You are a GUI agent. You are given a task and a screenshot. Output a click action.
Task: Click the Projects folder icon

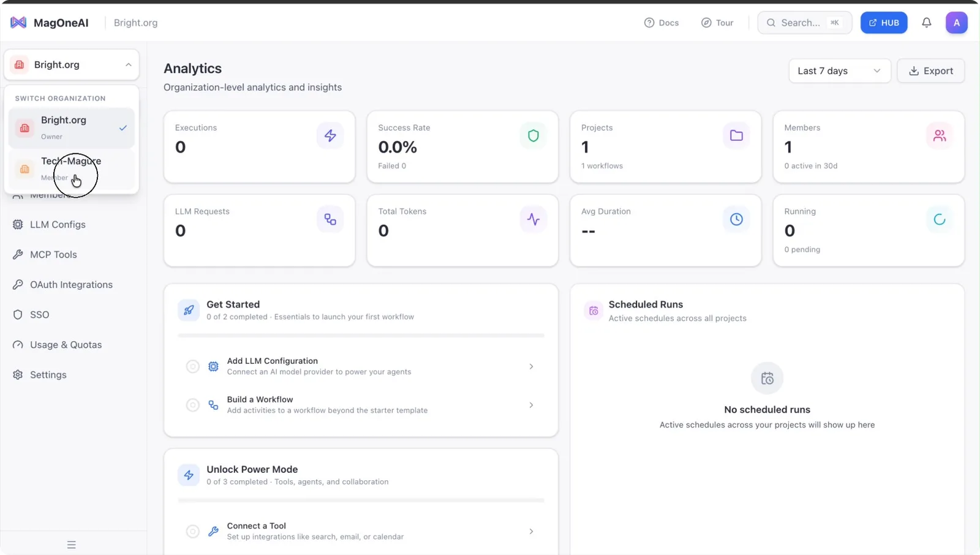736,135
